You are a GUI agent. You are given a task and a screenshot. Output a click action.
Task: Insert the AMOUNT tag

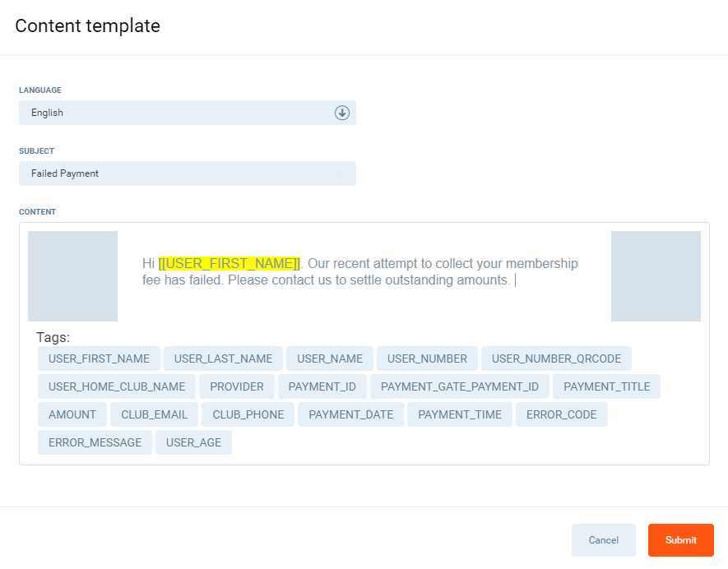point(72,414)
